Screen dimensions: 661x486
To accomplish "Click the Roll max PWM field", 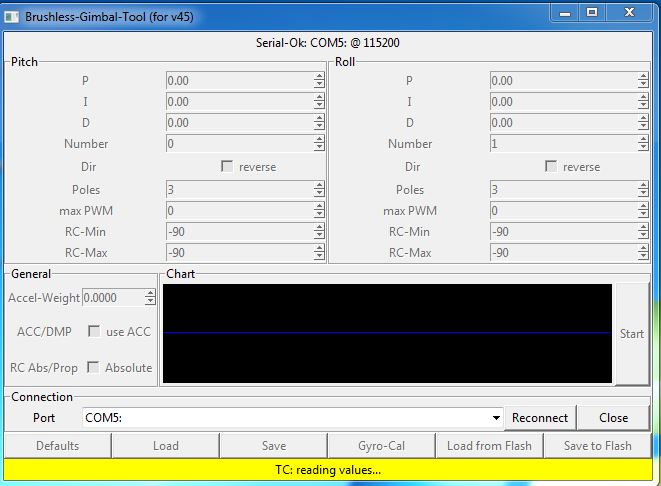I will pyautogui.click(x=564, y=210).
